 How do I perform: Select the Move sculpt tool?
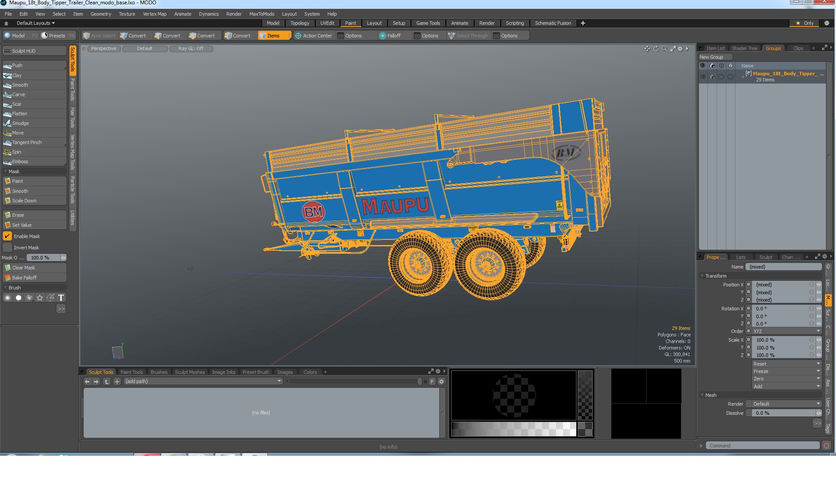coord(34,133)
